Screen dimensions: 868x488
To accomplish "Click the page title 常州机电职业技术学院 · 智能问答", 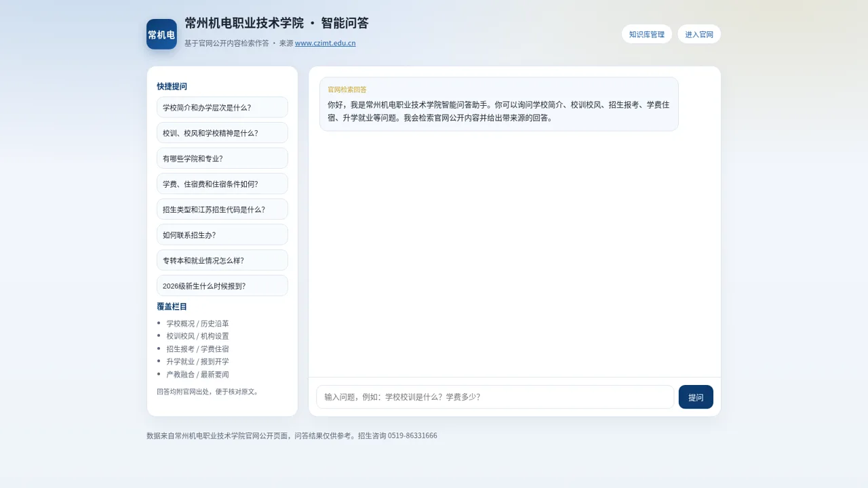I will pyautogui.click(x=277, y=23).
